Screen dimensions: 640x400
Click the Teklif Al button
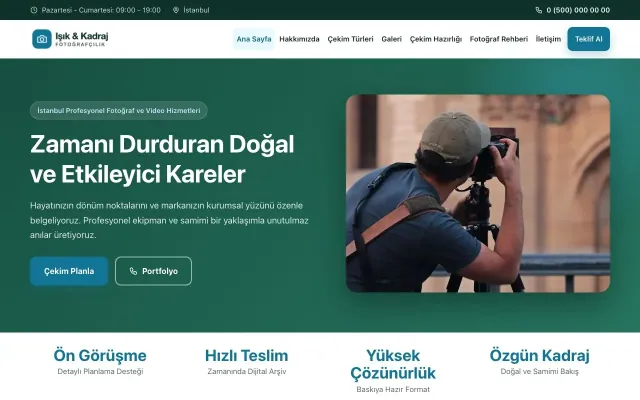tap(589, 39)
